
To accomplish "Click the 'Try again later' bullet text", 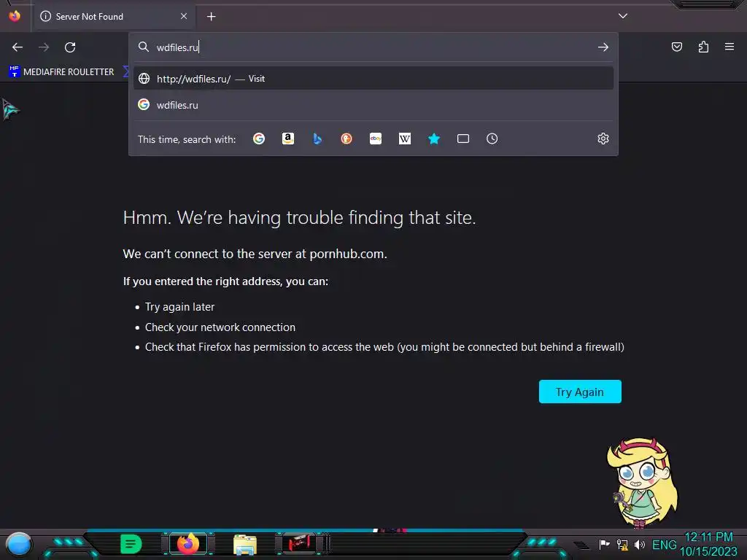I will pos(179,307).
